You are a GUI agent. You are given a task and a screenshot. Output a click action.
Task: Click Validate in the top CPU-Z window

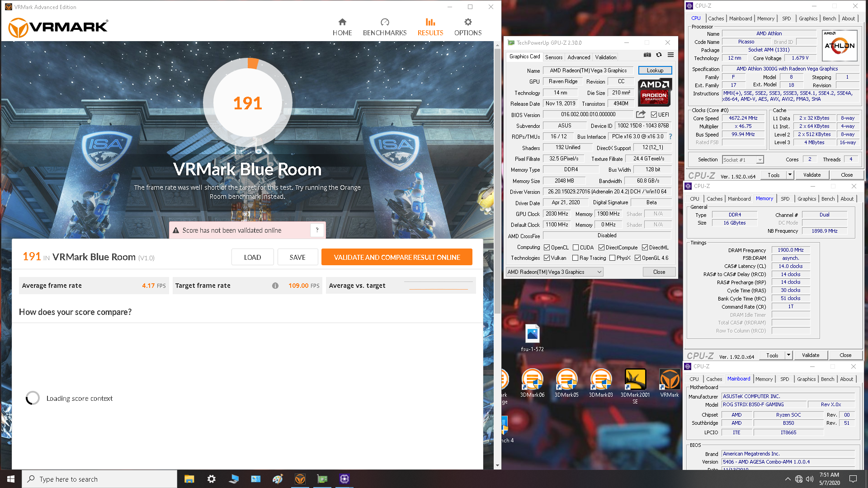812,175
